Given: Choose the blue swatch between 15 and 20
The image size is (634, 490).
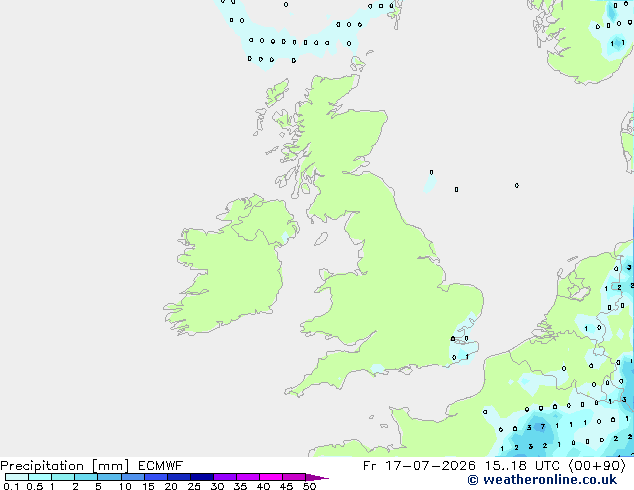Looking at the screenshot, I should click(155, 477).
